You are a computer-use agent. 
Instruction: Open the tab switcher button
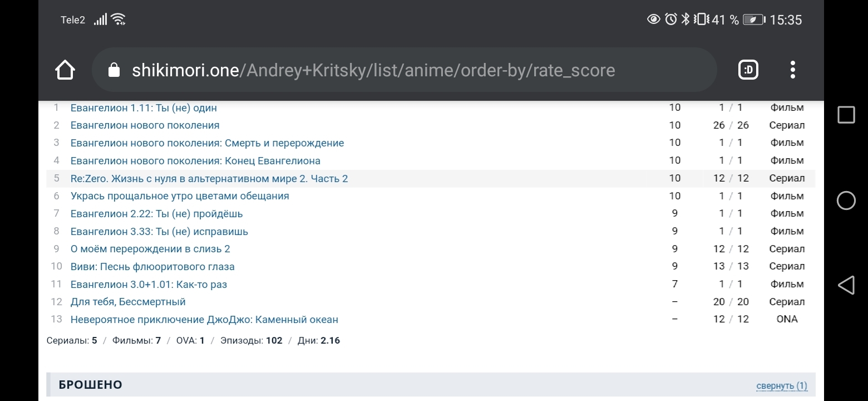tap(748, 70)
